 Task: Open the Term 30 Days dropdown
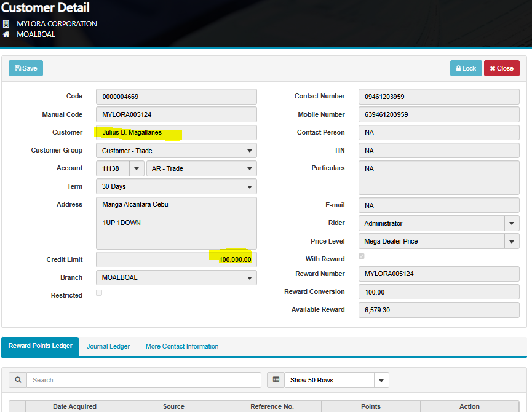pyautogui.click(x=249, y=186)
